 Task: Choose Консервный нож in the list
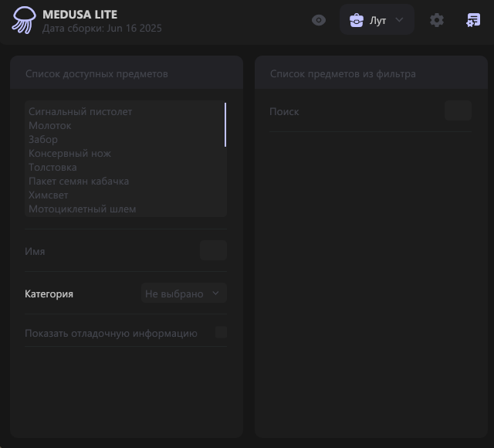click(x=70, y=154)
